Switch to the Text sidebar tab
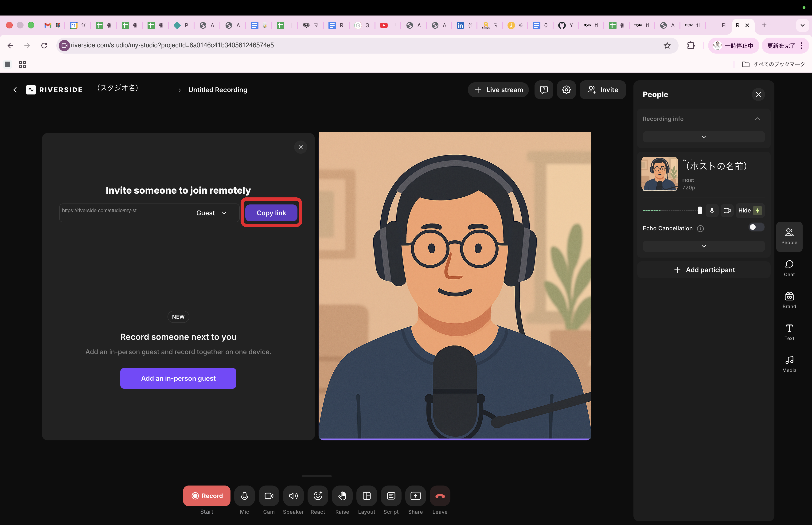Viewport: 812px width, 525px height. (x=789, y=332)
